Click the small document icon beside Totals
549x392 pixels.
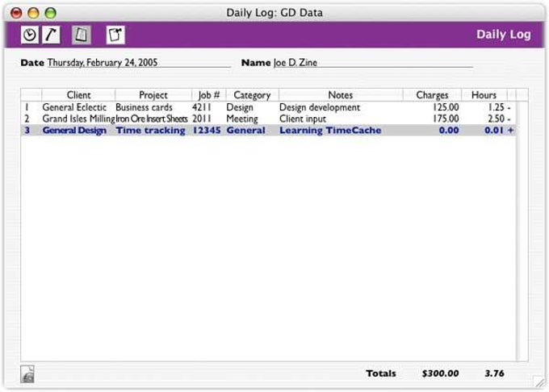click(27, 373)
